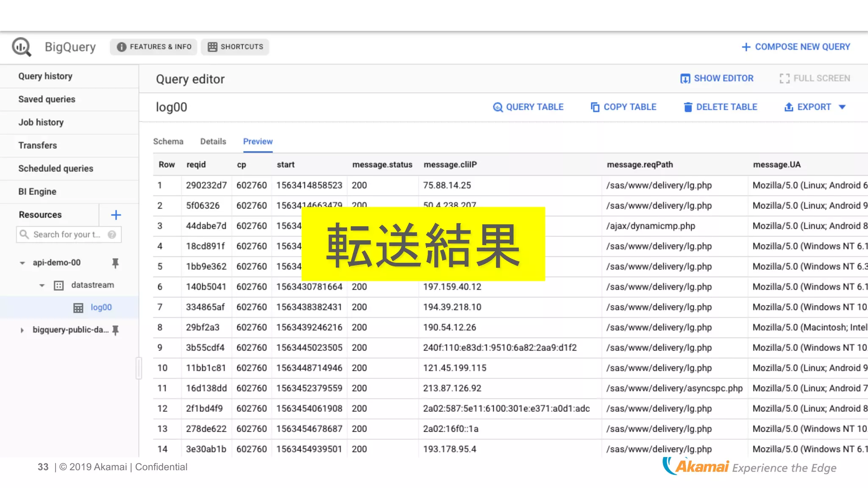
Task: Click reqid cell 334865af
Action: tap(205, 307)
